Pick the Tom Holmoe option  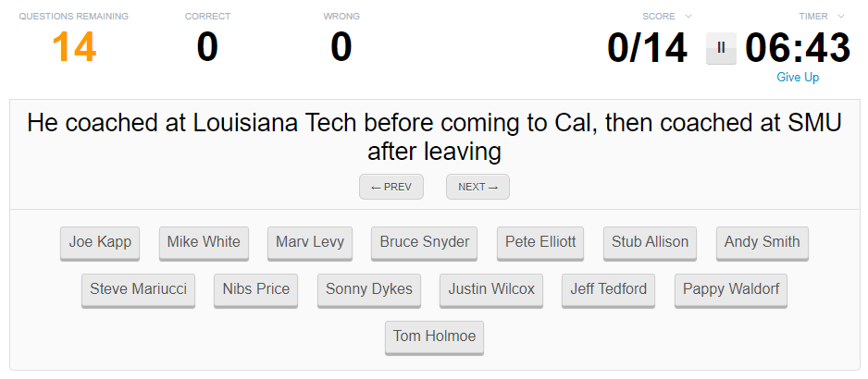point(434,336)
